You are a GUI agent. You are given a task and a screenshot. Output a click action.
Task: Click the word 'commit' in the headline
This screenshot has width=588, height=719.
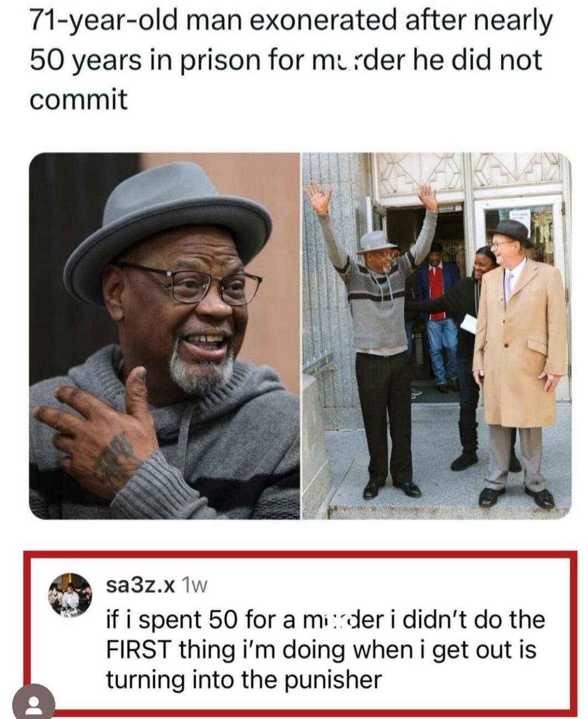point(78,100)
